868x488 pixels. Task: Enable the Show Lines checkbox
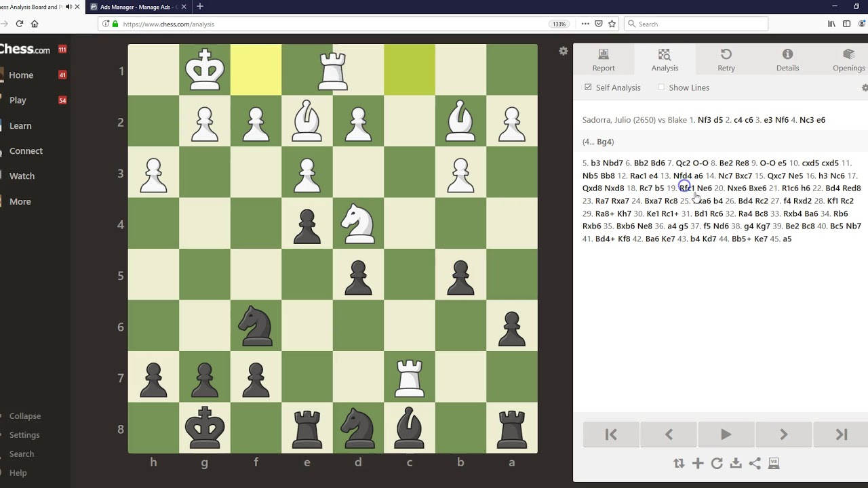tap(661, 87)
